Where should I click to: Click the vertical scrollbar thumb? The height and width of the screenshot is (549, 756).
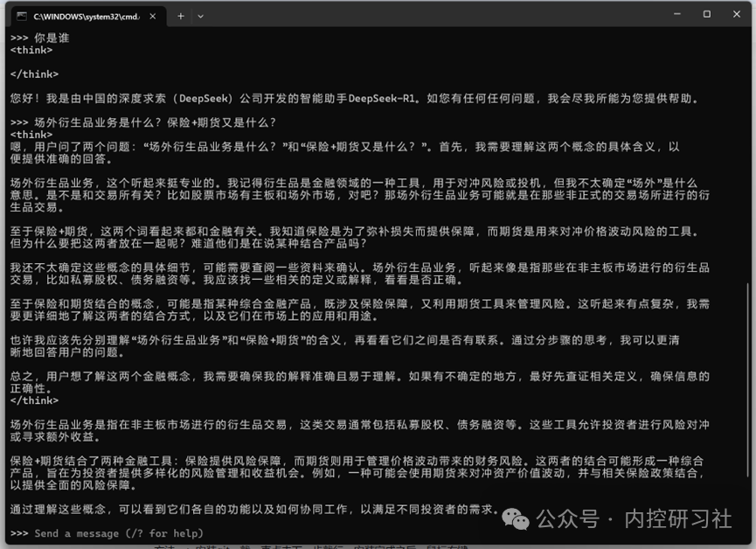pyautogui.click(x=748, y=379)
